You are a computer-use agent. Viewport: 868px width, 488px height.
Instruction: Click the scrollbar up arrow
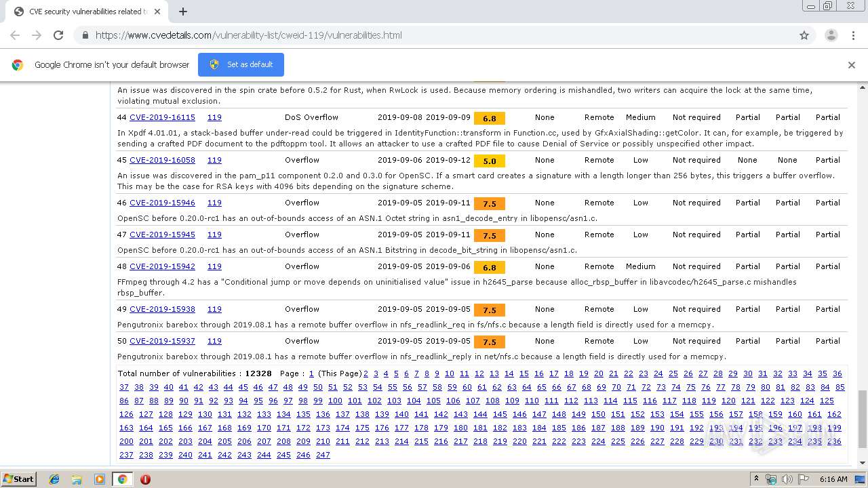coord(862,87)
